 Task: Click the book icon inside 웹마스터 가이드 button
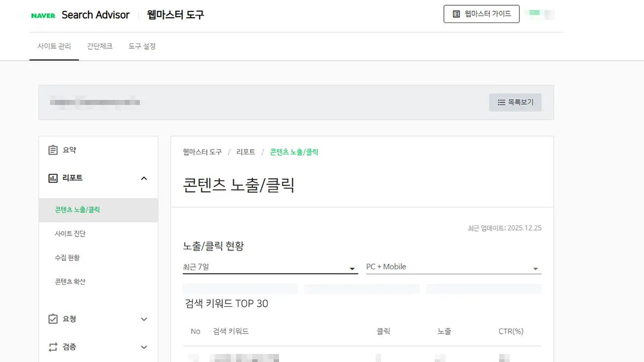click(456, 14)
